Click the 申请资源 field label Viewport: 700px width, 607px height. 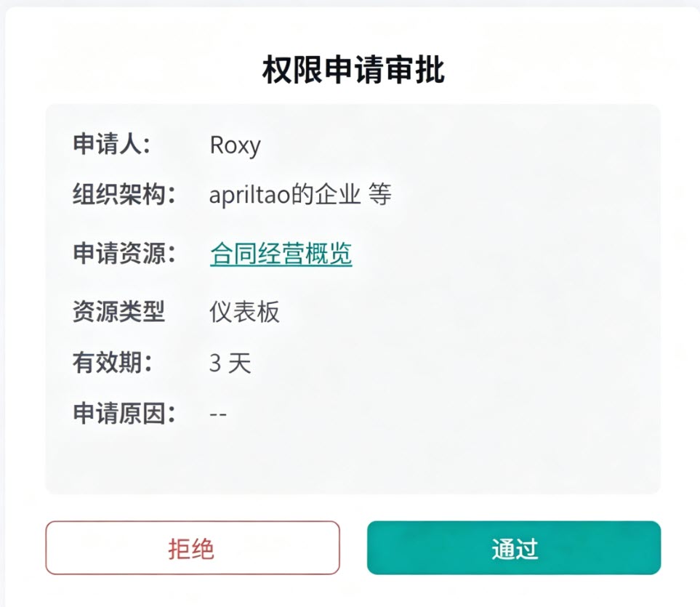(x=124, y=253)
